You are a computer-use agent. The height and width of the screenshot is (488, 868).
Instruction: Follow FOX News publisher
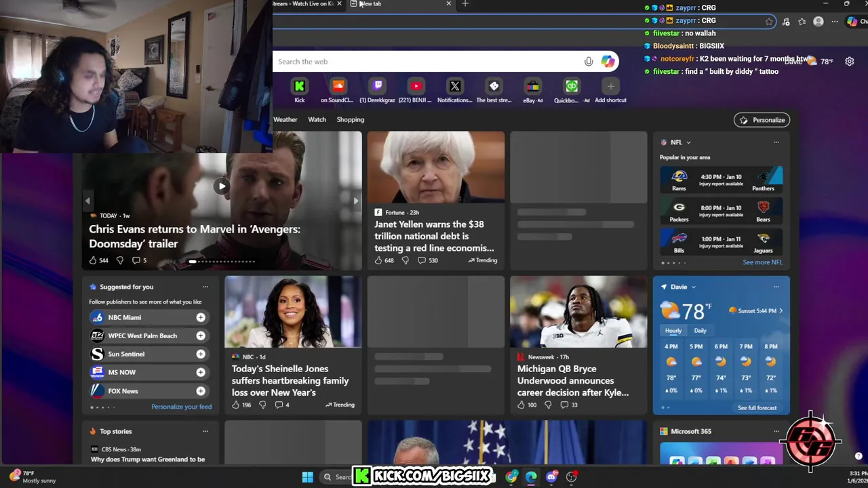coord(201,390)
